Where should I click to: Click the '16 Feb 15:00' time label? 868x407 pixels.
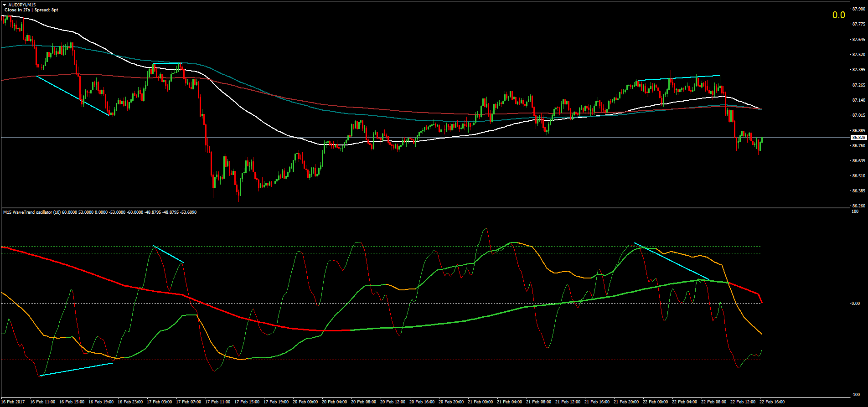[72, 402]
